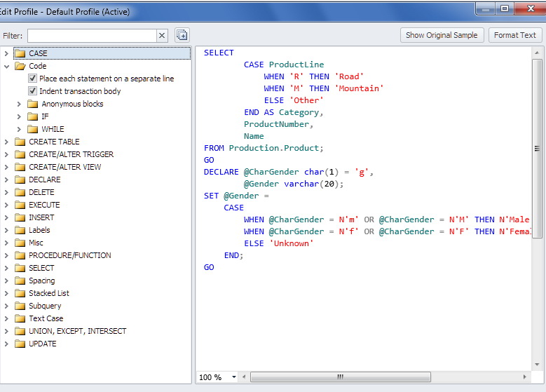Click the vertical scrollbar thumb in preview
The height and width of the screenshot is (392, 546).
[537, 149]
